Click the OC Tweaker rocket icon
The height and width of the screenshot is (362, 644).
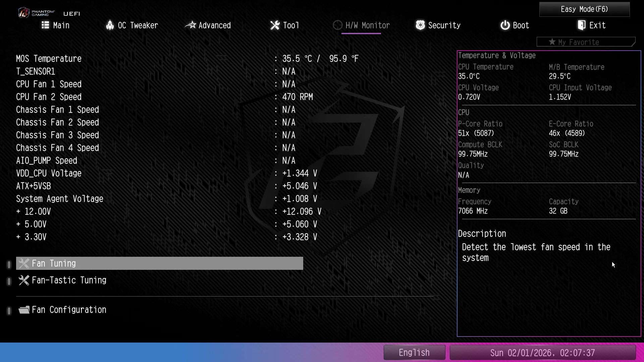tap(110, 25)
